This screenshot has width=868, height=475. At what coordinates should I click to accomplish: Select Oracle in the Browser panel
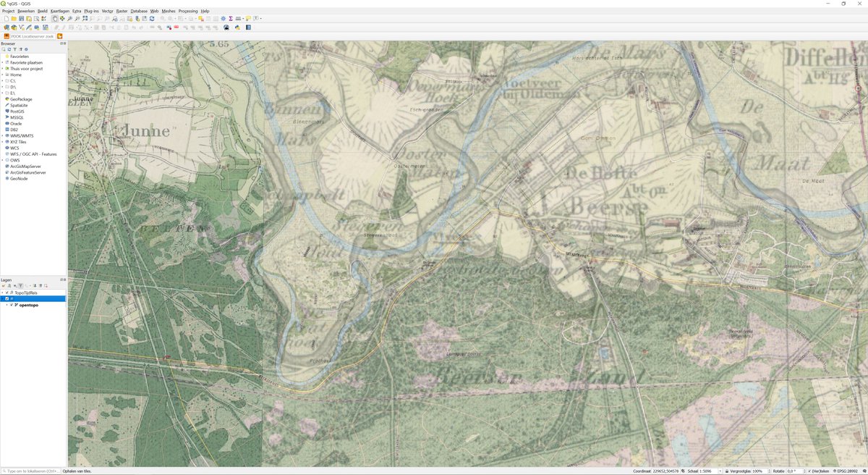[14, 123]
